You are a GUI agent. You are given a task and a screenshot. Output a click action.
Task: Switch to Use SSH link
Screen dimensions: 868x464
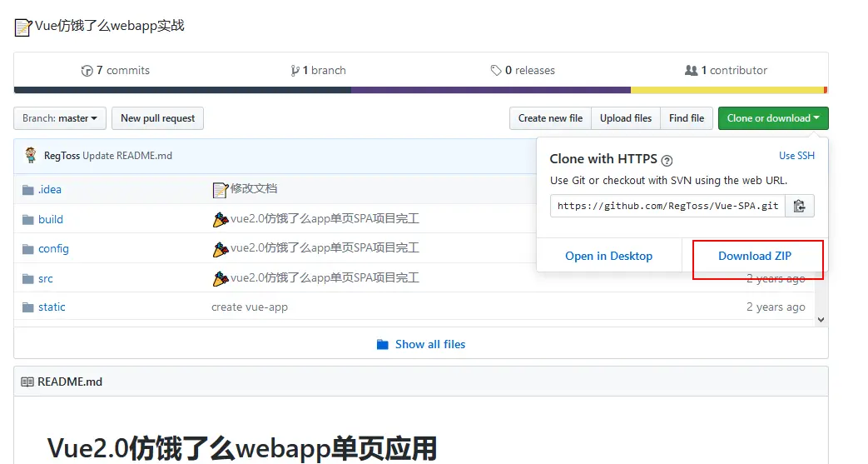[796, 156]
